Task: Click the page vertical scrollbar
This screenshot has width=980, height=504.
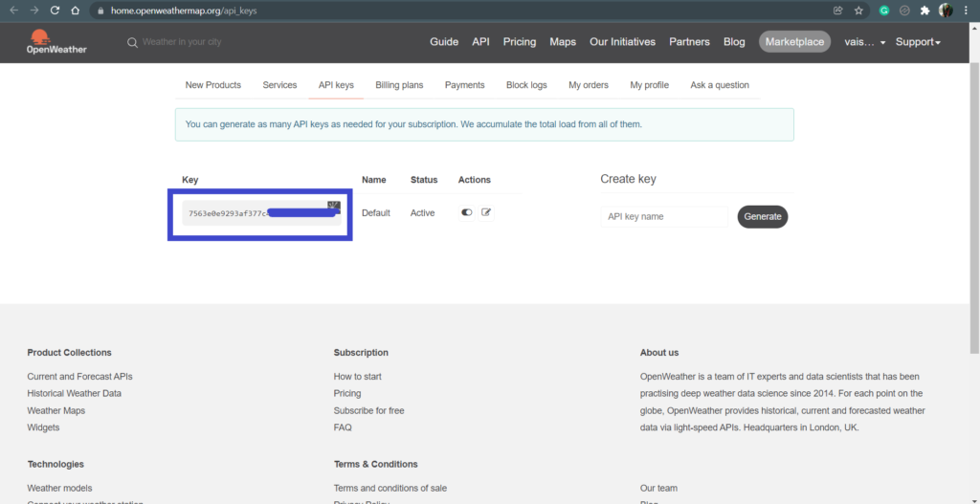Action: (x=974, y=207)
